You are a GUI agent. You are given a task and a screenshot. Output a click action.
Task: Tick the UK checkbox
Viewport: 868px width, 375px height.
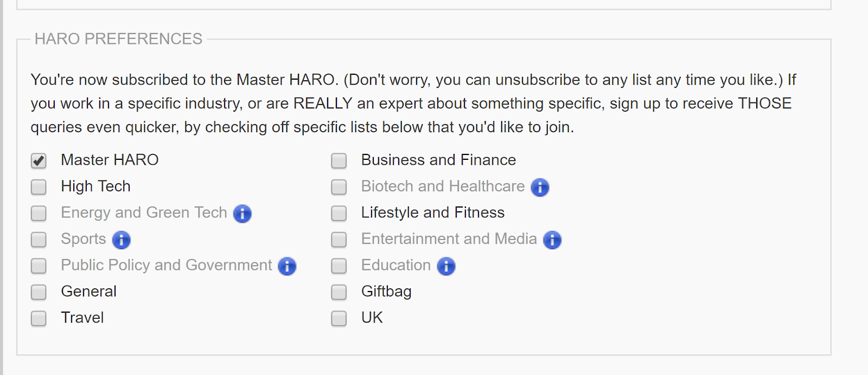pyautogui.click(x=339, y=318)
